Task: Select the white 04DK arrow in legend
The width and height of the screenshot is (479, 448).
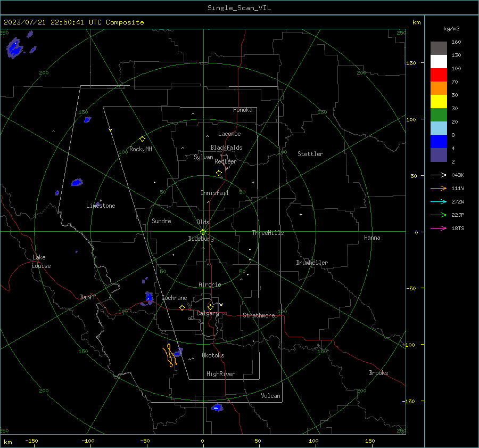Action: [439, 175]
